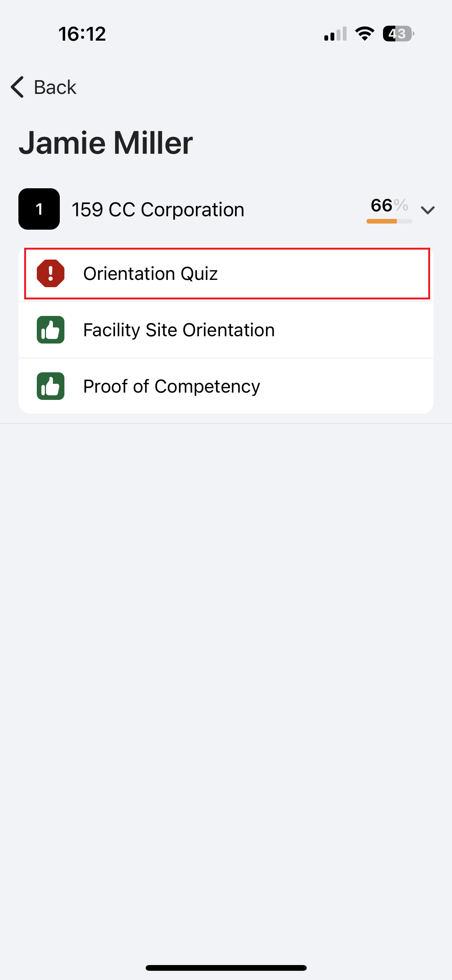This screenshot has width=452, height=980.
Task: Tap the home indicator bar
Action: 226,968
